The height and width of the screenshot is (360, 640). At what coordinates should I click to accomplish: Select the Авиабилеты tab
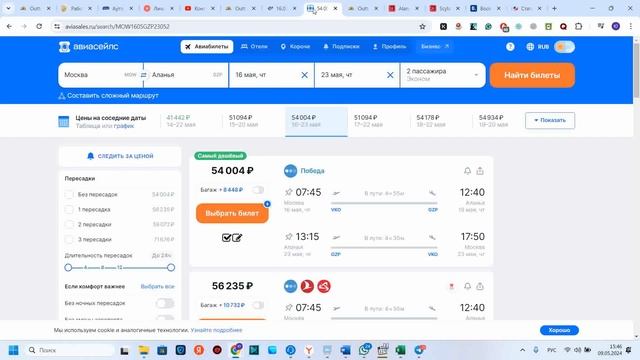[207, 47]
